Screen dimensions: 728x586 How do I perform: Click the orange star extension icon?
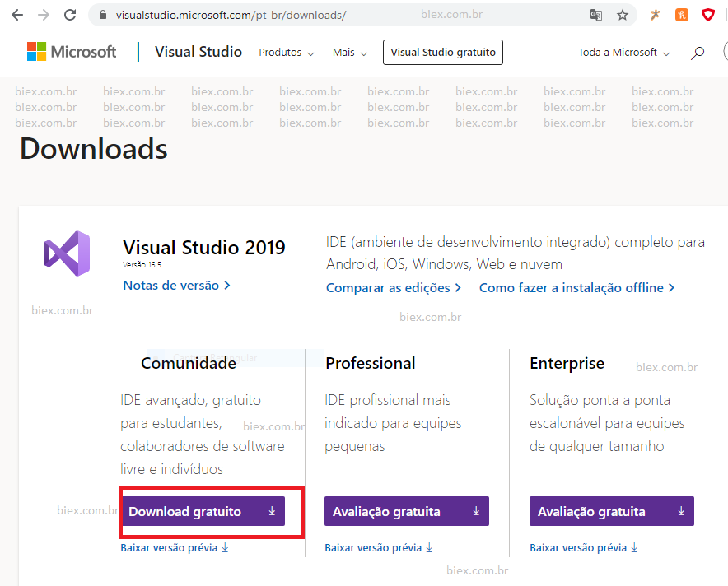tap(655, 15)
